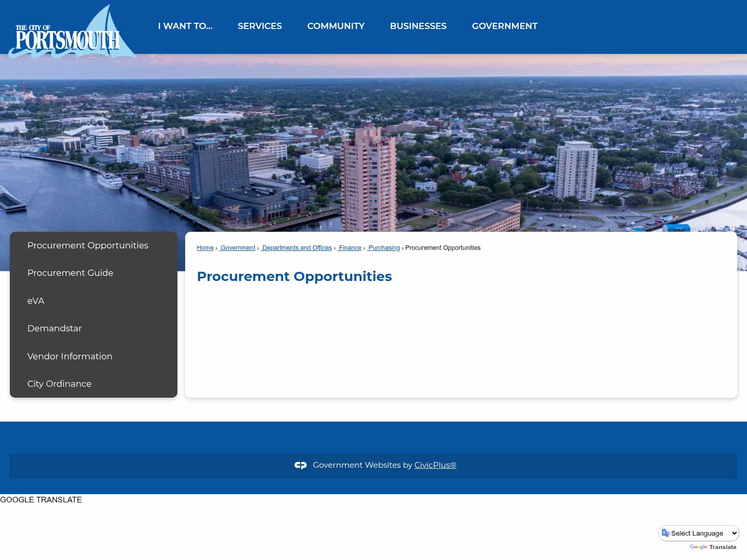Viewport: 747px width, 560px height.
Task: Open the eVA sidebar link
Action: tap(93, 301)
